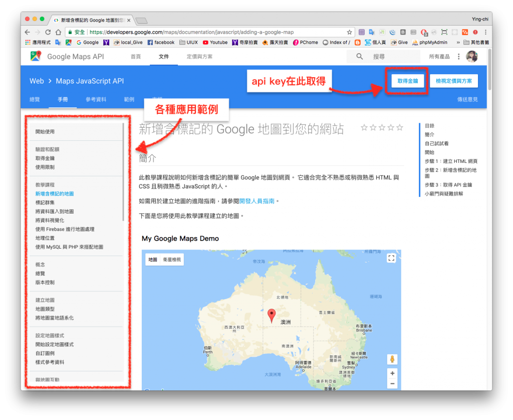Open 開始使用 in the sidebar
Image resolution: width=513 pixels, height=420 pixels.
pos(45,132)
